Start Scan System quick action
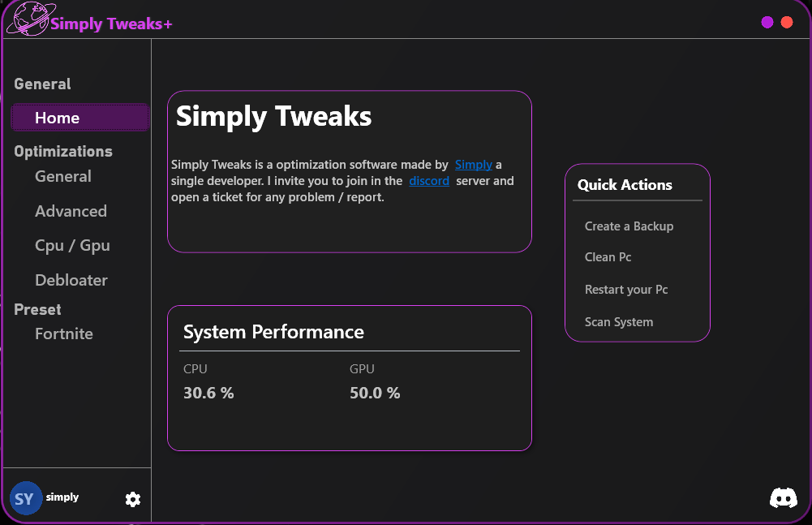Screen dimensions: 812x525 coord(619,322)
